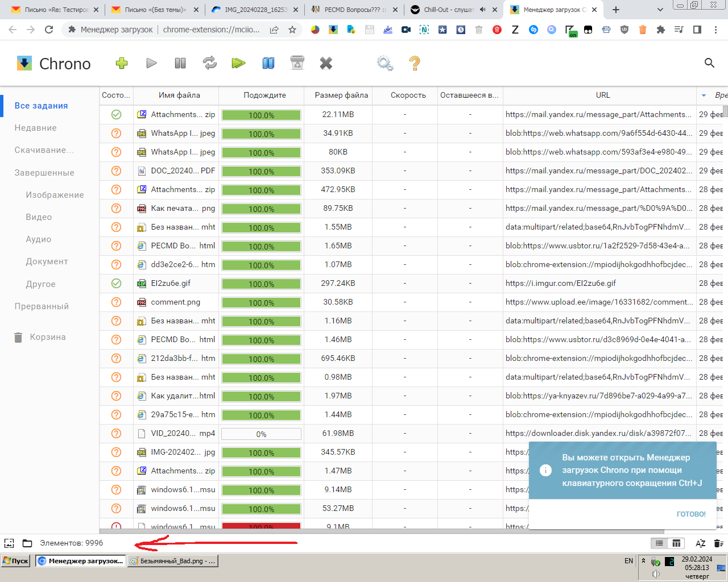The width and height of the screenshot is (728, 582).
Task: Click the 'Подождите' column header
Action: pyautogui.click(x=264, y=95)
